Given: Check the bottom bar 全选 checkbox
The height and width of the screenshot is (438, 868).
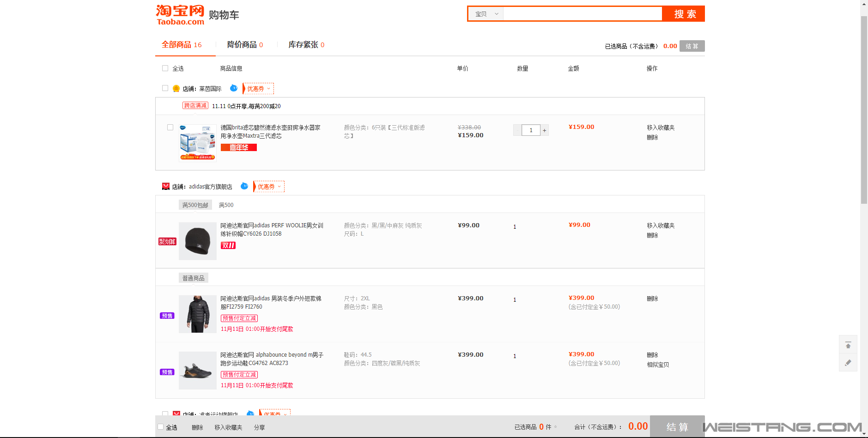Looking at the screenshot, I should (160, 427).
